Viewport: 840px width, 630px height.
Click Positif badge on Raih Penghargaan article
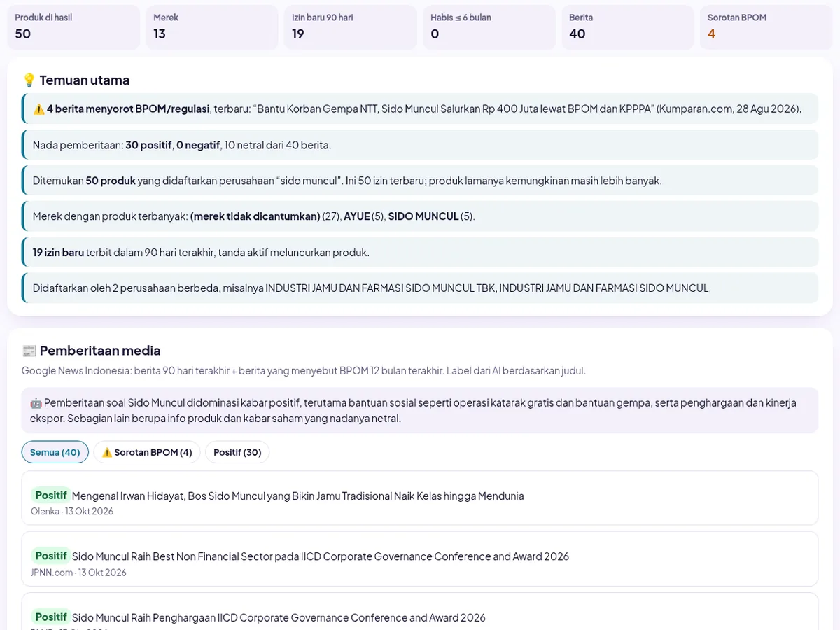[x=51, y=617]
